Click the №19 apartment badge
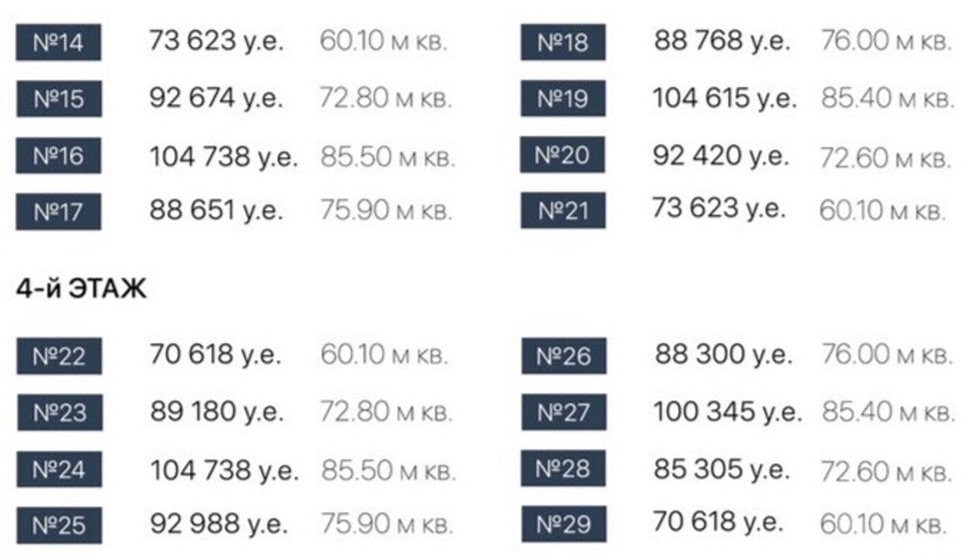Screen dimensions: 975x560 click(x=563, y=100)
